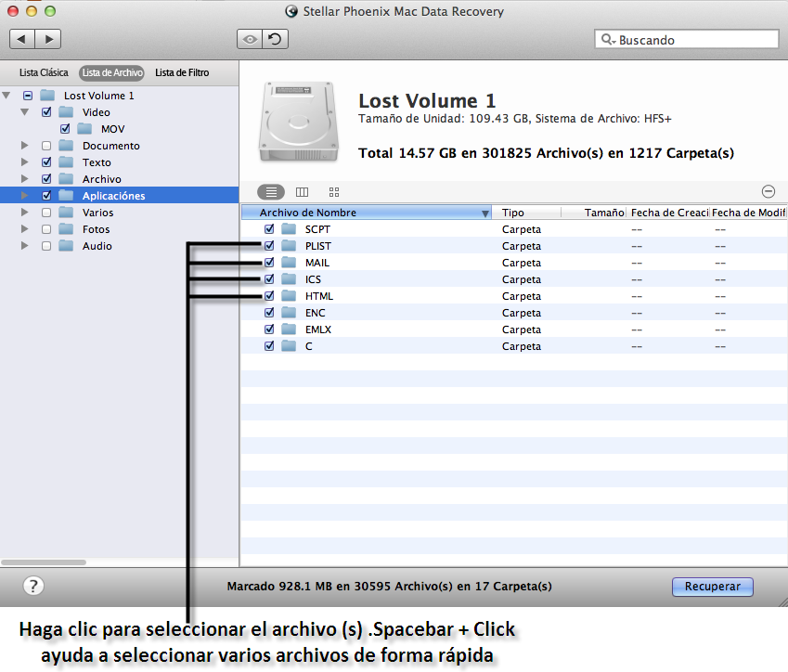Sort by Fecha de Creación column
Screen dimensions: 788x672
point(668,213)
